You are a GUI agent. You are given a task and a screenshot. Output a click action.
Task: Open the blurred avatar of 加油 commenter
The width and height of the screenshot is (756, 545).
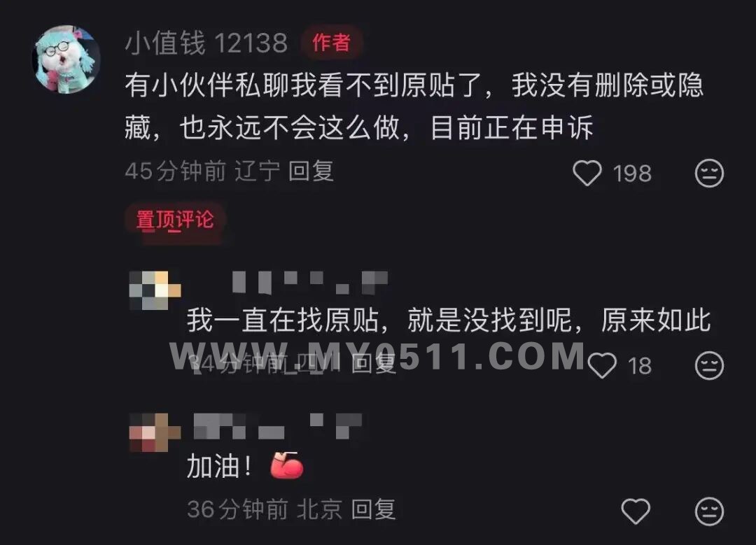point(155,432)
